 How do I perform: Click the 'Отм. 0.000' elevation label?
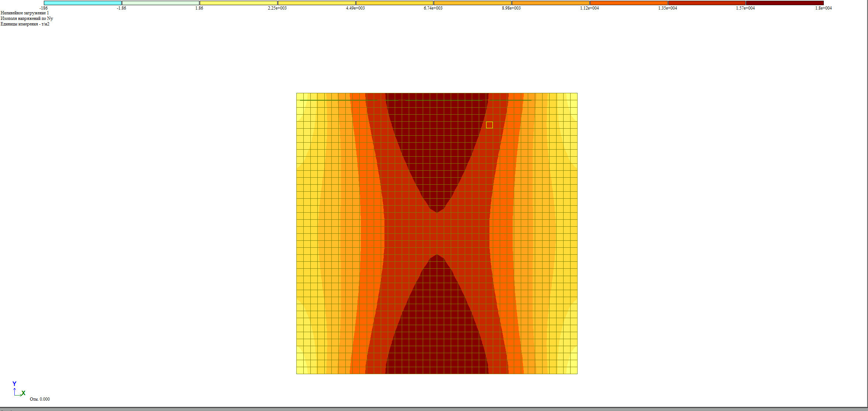point(40,399)
